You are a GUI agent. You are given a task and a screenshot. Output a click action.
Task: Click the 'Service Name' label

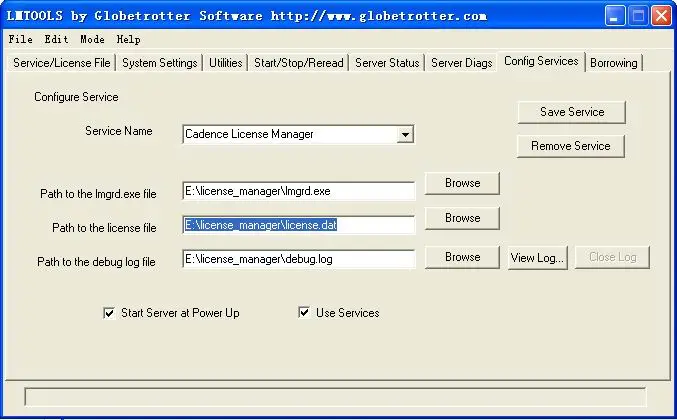tap(119, 131)
